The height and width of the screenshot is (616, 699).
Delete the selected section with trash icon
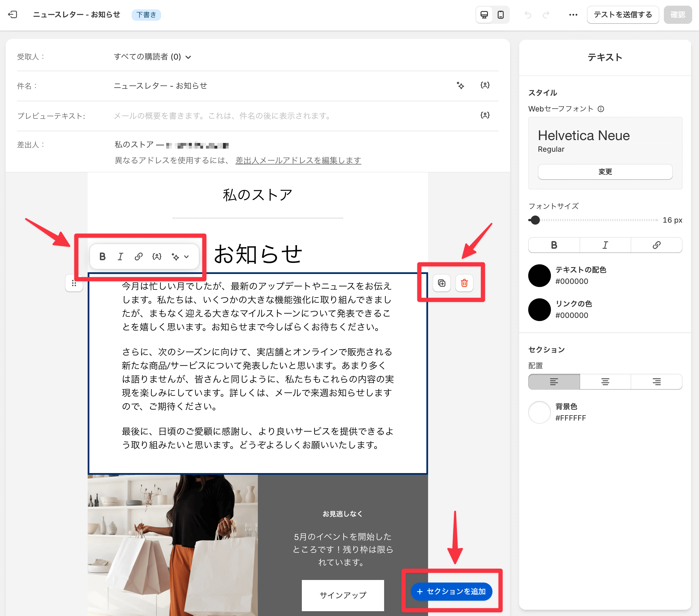pyautogui.click(x=464, y=283)
